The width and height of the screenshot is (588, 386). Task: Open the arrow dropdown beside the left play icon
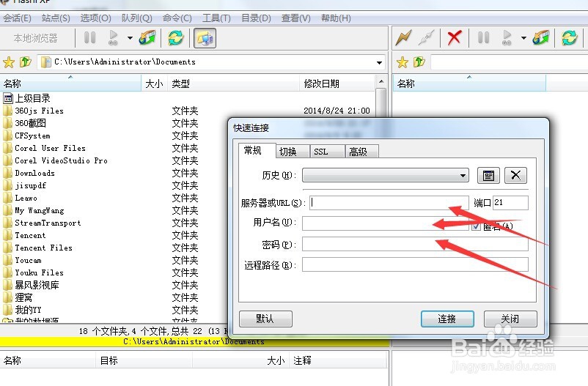point(130,38)
